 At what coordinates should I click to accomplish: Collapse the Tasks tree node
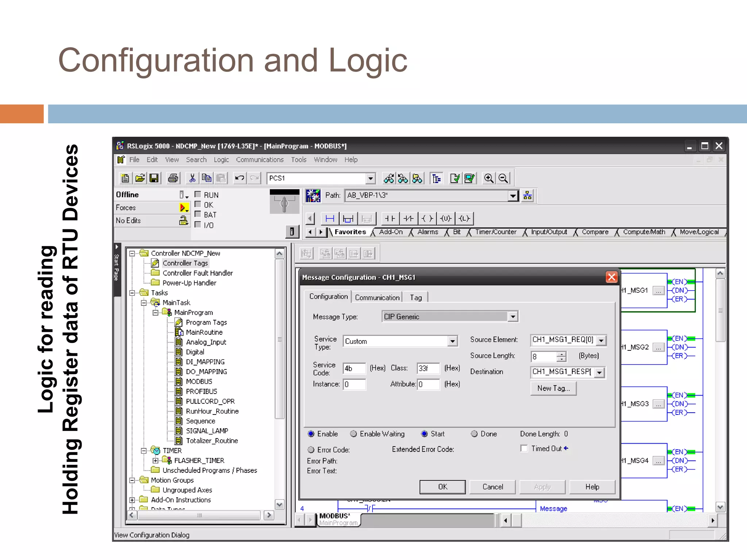(x=132, y=293)
